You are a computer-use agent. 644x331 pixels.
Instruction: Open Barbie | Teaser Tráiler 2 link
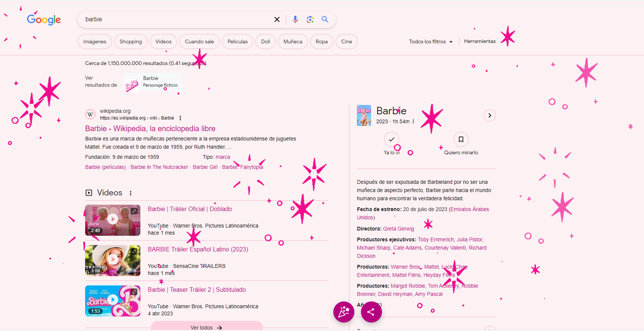(x=197, y=290)
